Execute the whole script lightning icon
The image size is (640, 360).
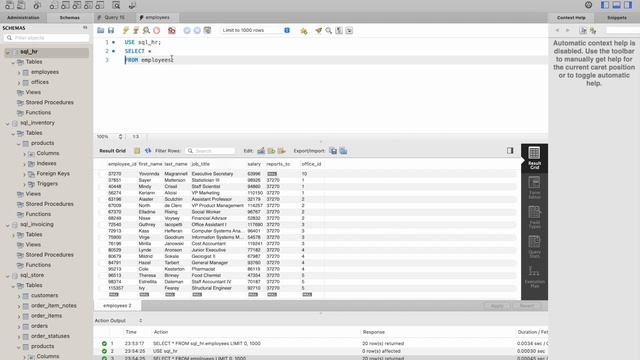pyautogui.click(x=126, y=30)
